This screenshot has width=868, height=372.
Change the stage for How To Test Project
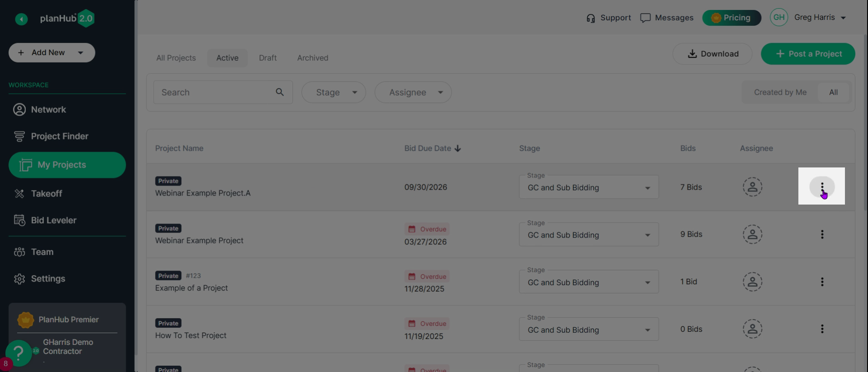click(x=589, y=329)
